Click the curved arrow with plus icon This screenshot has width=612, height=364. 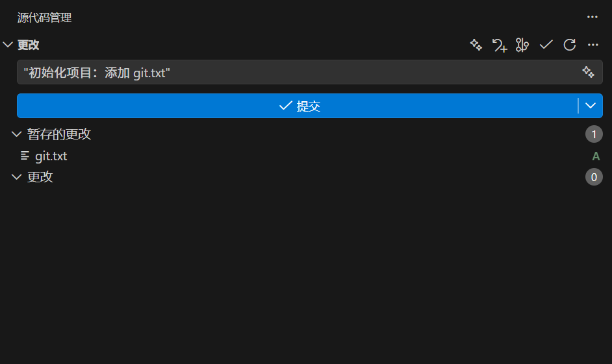(x=499, y=45)
